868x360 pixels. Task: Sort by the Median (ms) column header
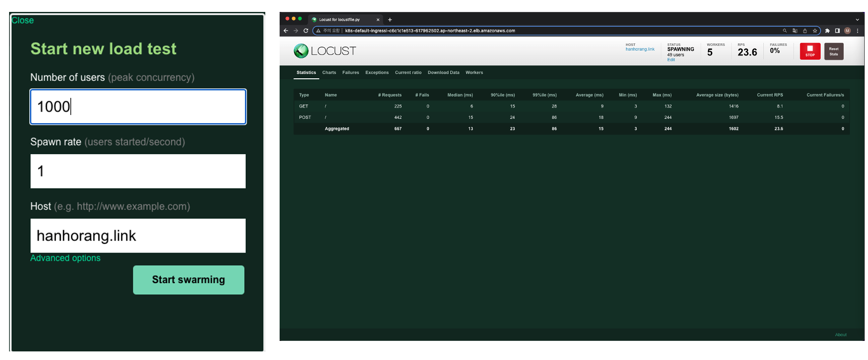tap(460, 95)
